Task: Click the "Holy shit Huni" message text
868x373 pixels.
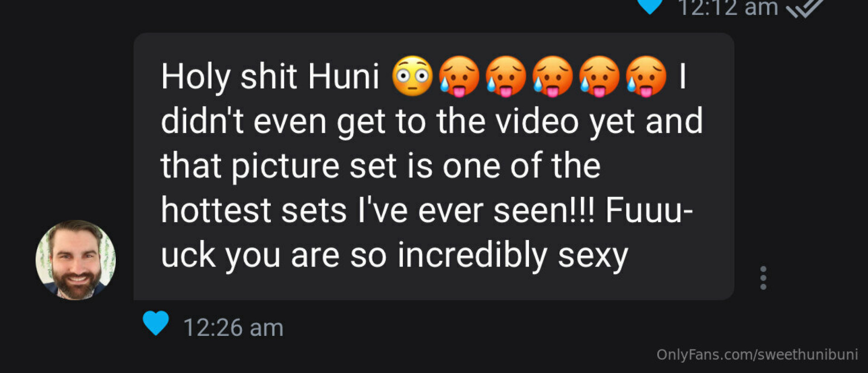Action: 270,76
